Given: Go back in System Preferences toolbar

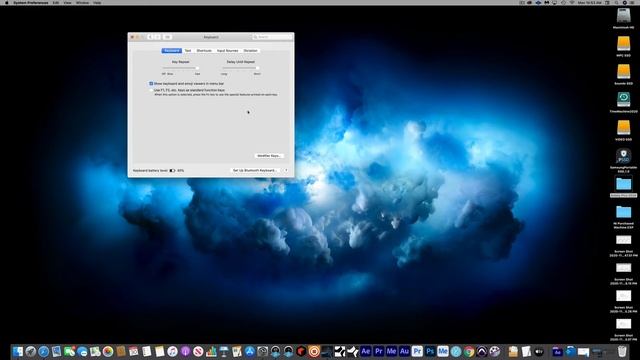Looking at the screenshot, I should click(x=150, y=37).
